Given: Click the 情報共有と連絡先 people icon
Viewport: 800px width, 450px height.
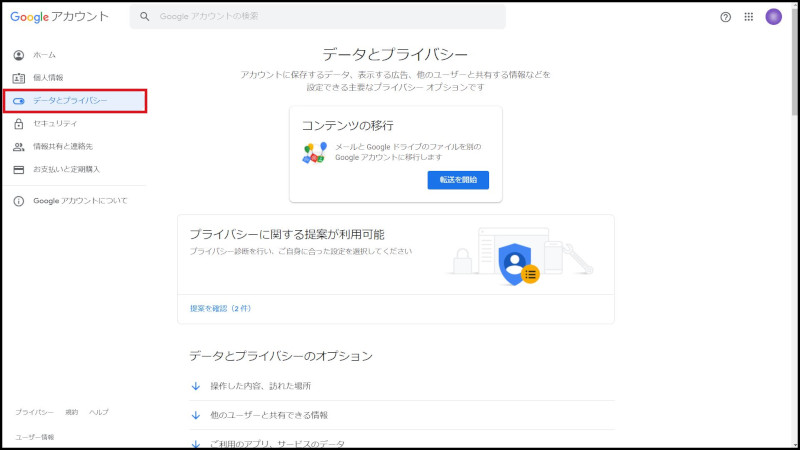Looking at the screenshot, I should tap(19, 147).
